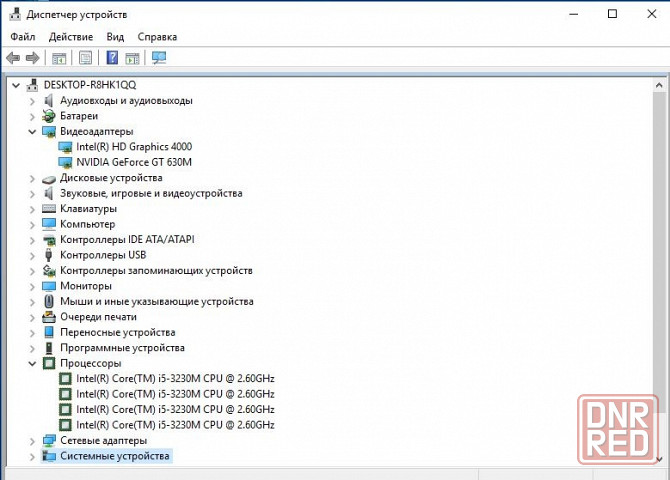Screen dimensions: 670x480
Task: Click the battery icon beside Батареи
Action: pos(49,116)
